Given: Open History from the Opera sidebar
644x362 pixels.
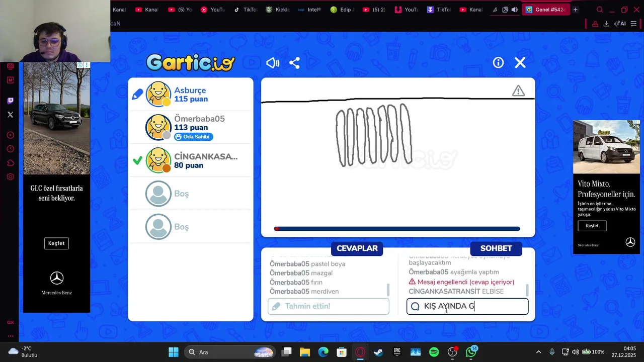Looking at the screenshot, I should coord(10,149).
